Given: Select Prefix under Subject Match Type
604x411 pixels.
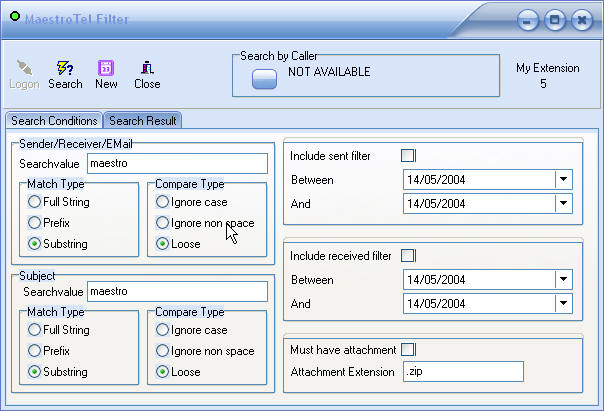Looking at the screenshot, I should (x=34, y=350).
